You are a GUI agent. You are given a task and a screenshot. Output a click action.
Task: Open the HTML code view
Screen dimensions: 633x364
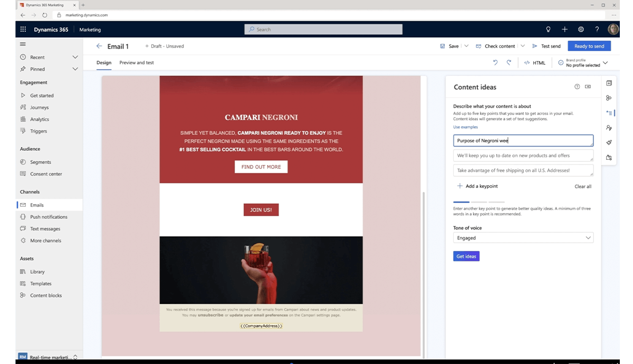(534, 62)
